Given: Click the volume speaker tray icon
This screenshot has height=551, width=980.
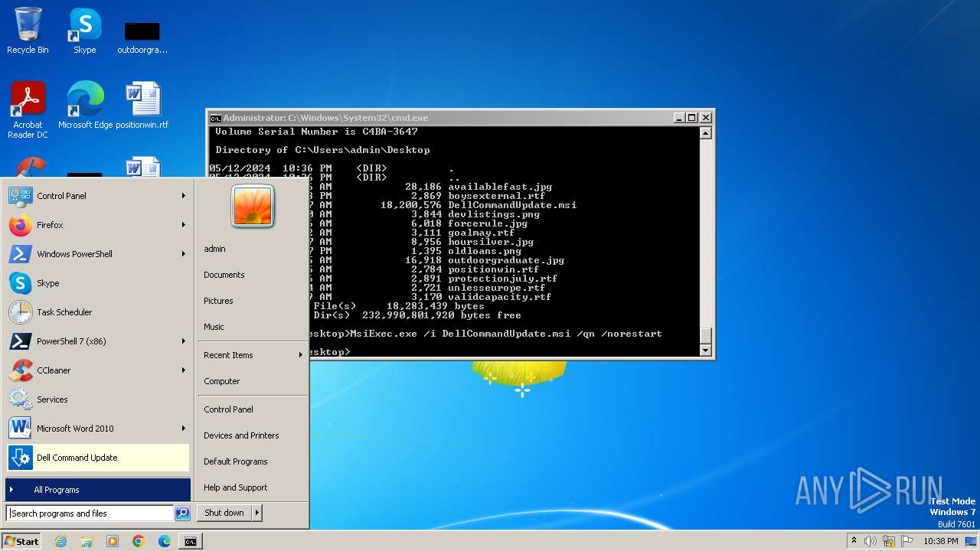Looking at the screenshot, I should 871,541.
